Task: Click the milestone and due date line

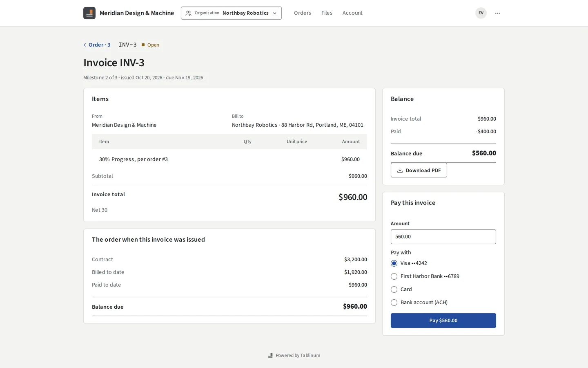Action: 143,78
